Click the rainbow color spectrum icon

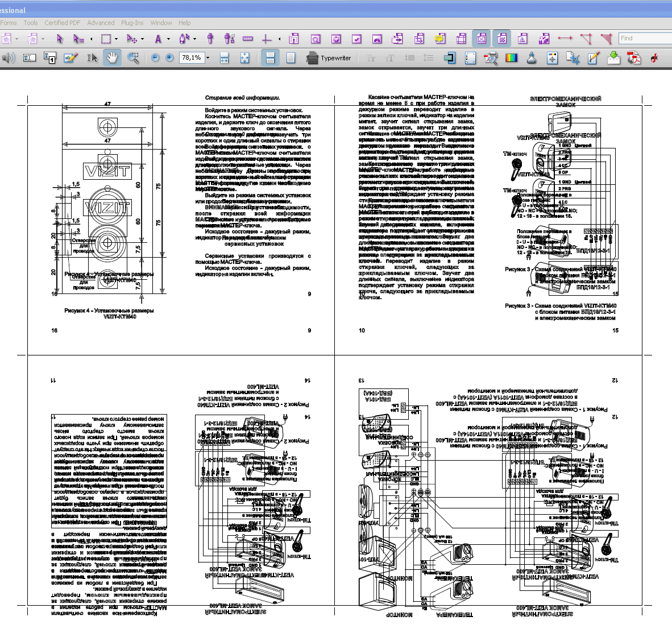pyautogui.click(x=511, y=57)
